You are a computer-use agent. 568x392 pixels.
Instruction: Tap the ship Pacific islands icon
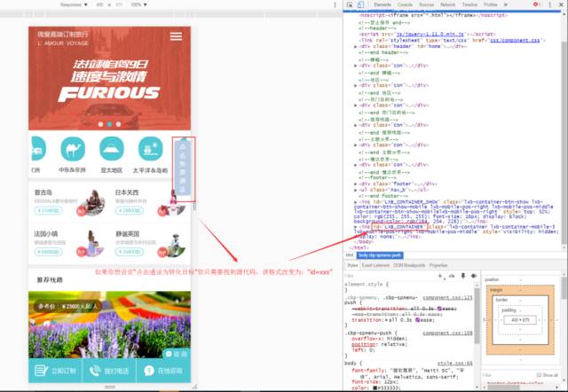pyautogui.click(x=150, y=149)
